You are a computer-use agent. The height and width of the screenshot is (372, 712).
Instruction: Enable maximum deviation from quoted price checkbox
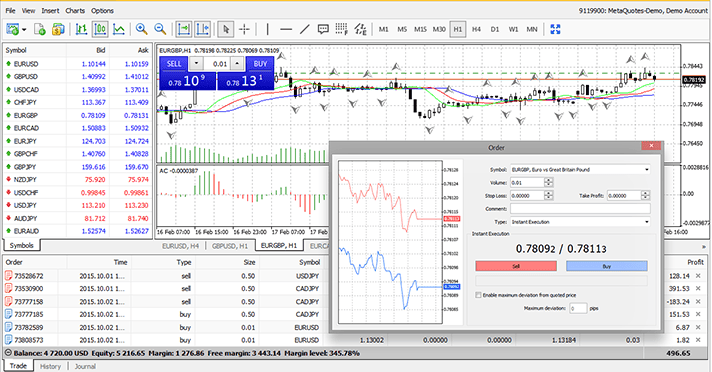tap(478, 295)
